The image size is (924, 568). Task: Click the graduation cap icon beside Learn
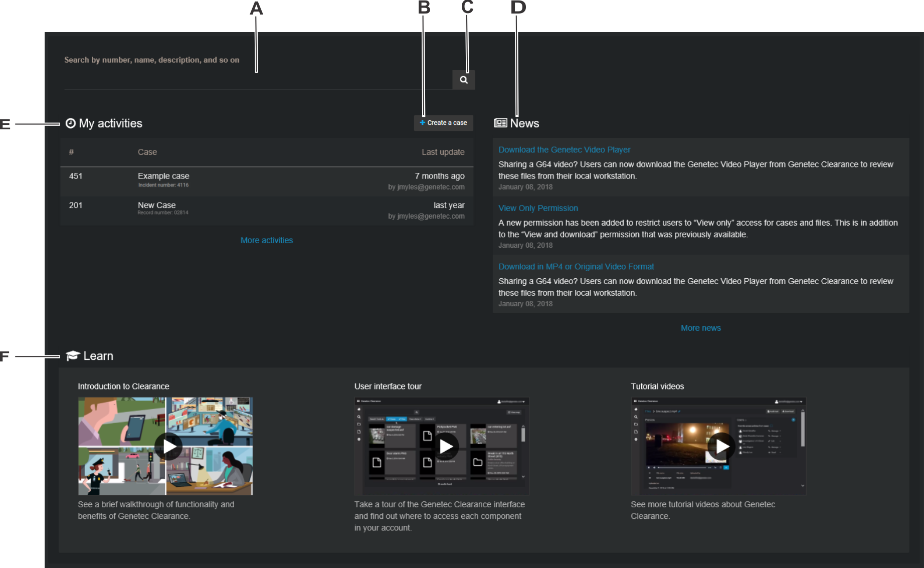tap(73, 355)
